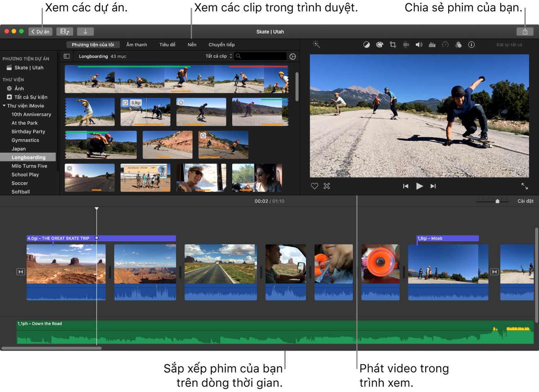This screenshot has height=392, width=539.
Task: Collapse the Thư viện iMovie disclosure triangle
Action: click(x=3, y=106)
